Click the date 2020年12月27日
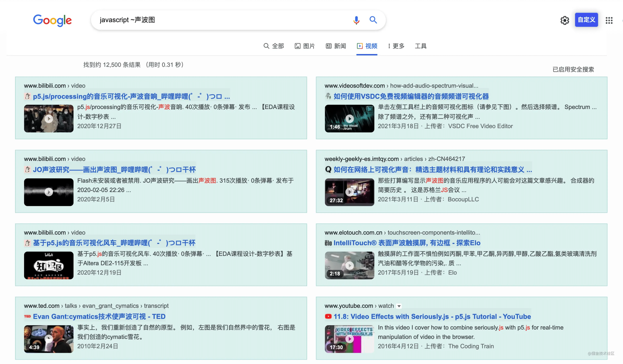 click(x=99, y=126)
